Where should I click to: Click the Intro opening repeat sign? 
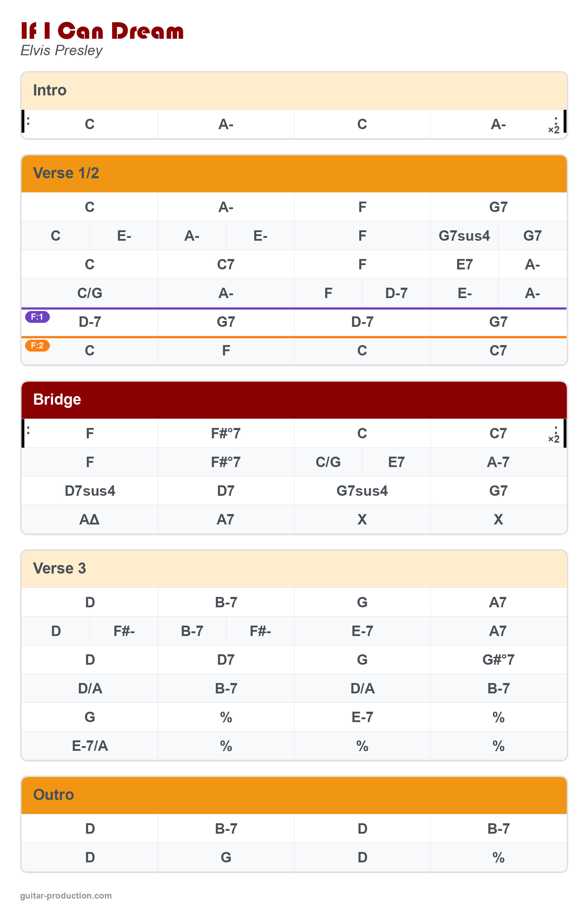(x=27, y=122)
